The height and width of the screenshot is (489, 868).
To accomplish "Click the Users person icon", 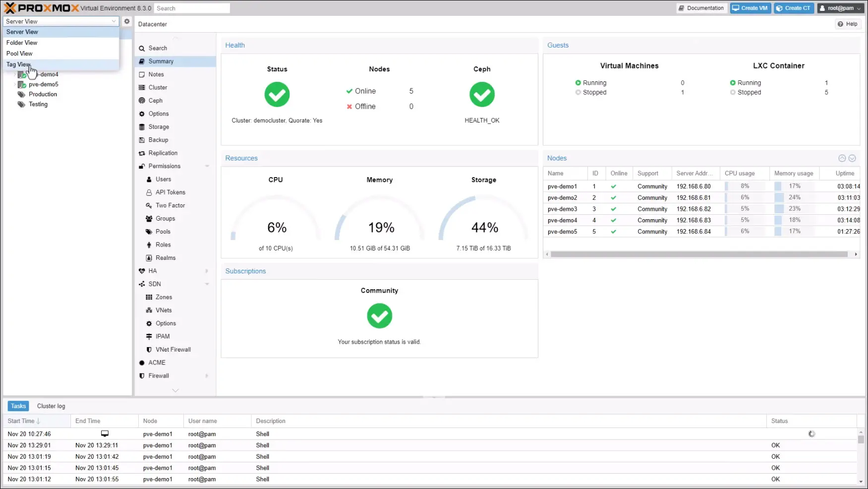I will (x=149, y=179).
